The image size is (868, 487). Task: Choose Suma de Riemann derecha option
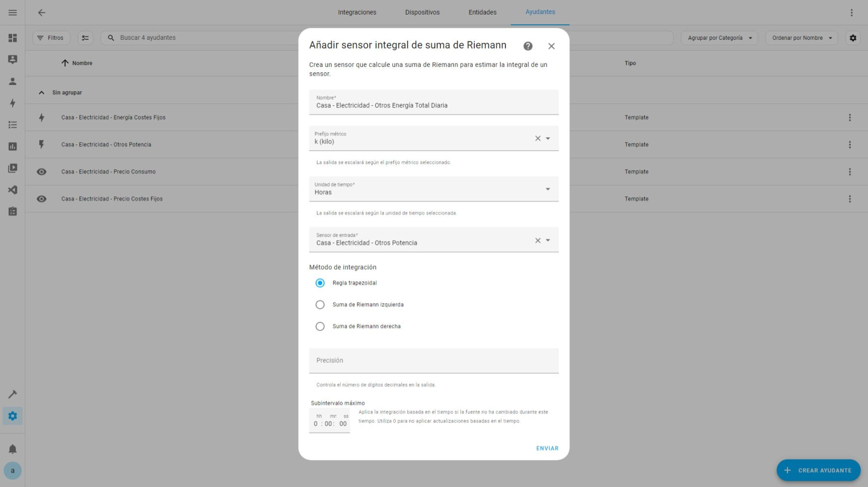[x=320, y=327]
